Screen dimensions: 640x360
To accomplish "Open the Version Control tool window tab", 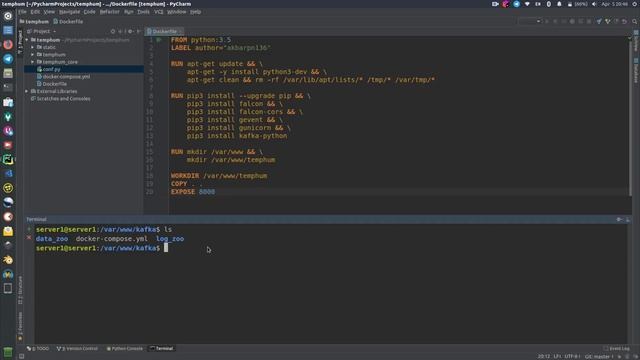I will [x=77, y=349].
